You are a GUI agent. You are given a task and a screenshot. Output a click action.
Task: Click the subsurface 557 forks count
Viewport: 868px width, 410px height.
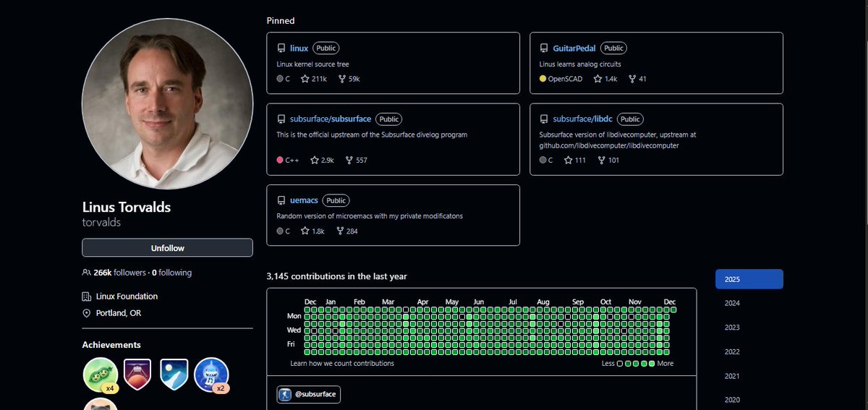click(355, 160)
